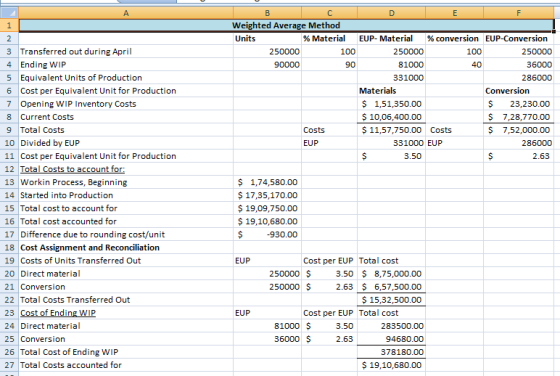Select the 'Divided by EUP' cell
The image size is (560, 376).
[x=126, y=143]
